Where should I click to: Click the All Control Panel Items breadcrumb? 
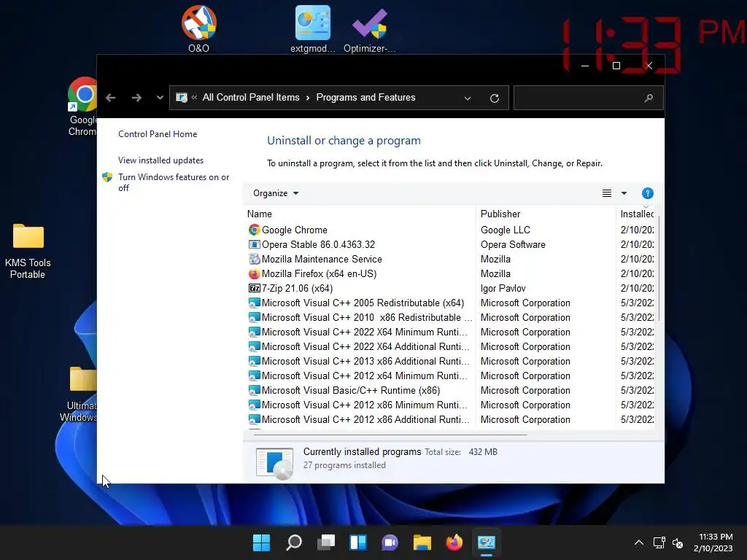click(x=251, y=97)
